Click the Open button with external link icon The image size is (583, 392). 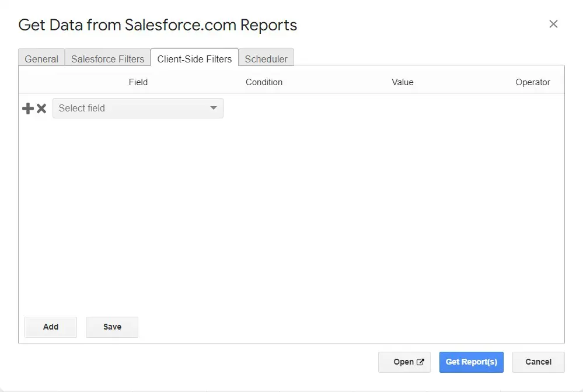pyautogui.click(x=404, y=362)
